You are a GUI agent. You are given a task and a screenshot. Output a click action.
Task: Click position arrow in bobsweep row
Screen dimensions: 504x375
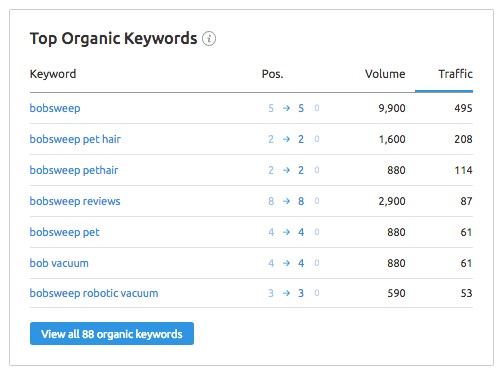click(286, 108)
